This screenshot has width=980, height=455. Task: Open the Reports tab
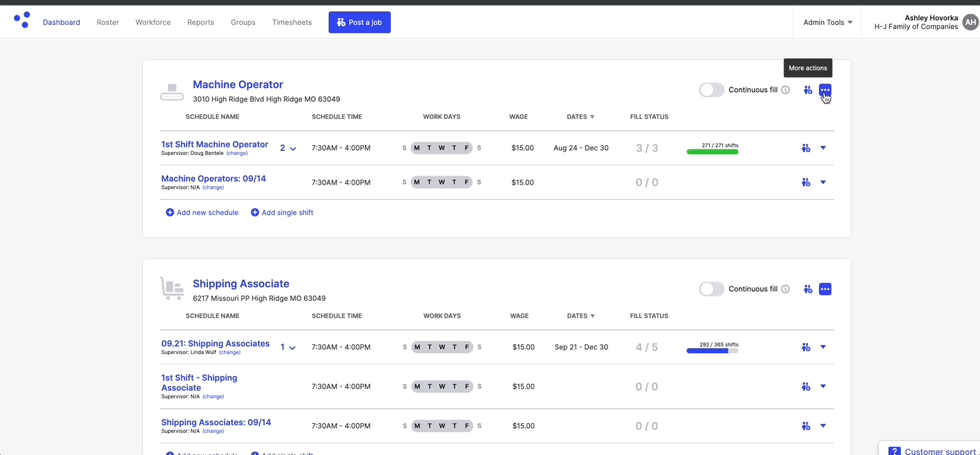pos(200,22)
